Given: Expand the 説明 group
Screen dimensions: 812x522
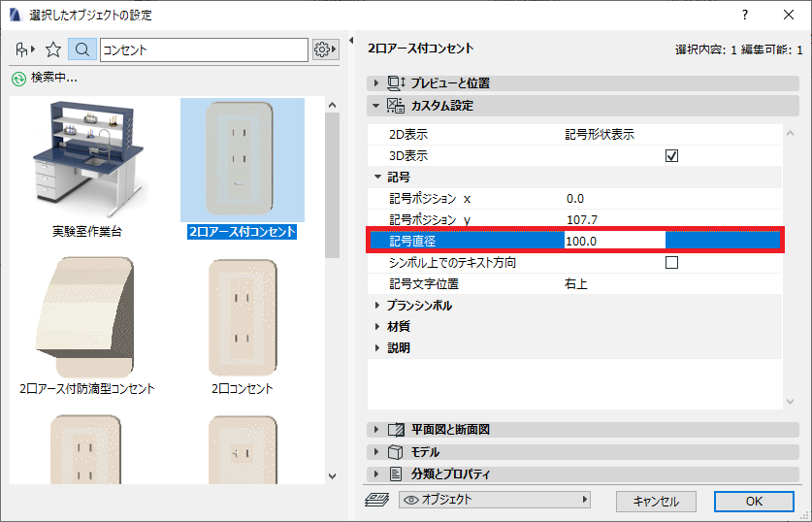Looking at the screenshot, I should pos(377,348).
